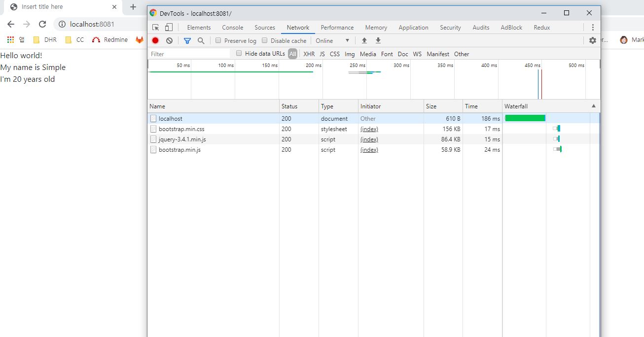Select the All filter type
644x337 pixels.
coord(293,54)
